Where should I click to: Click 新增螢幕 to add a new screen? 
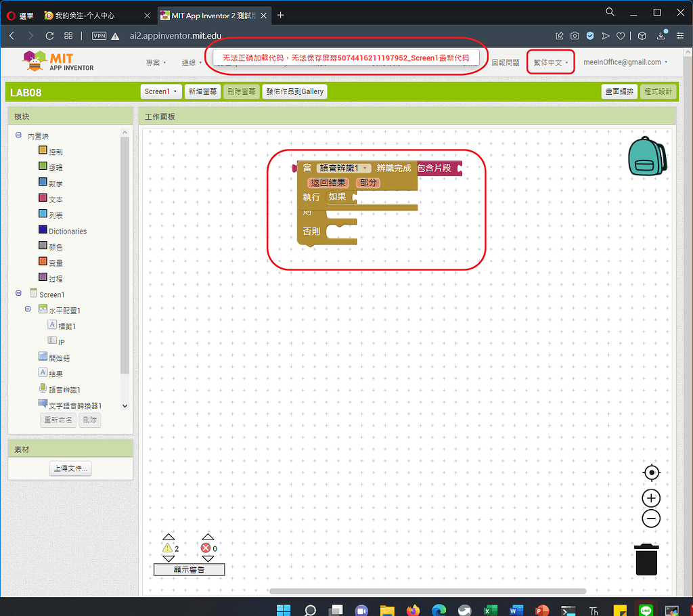click(x=202, y=91)
